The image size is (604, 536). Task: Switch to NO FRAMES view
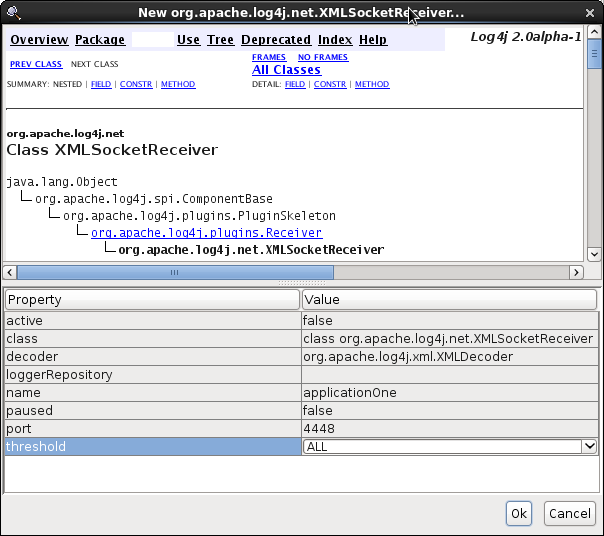(x=323, y=57)
